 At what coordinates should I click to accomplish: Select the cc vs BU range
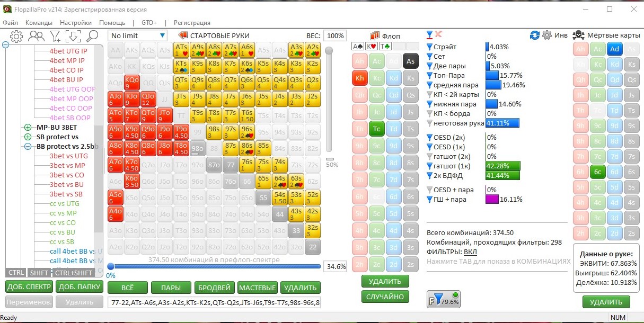tap(63, 232)
